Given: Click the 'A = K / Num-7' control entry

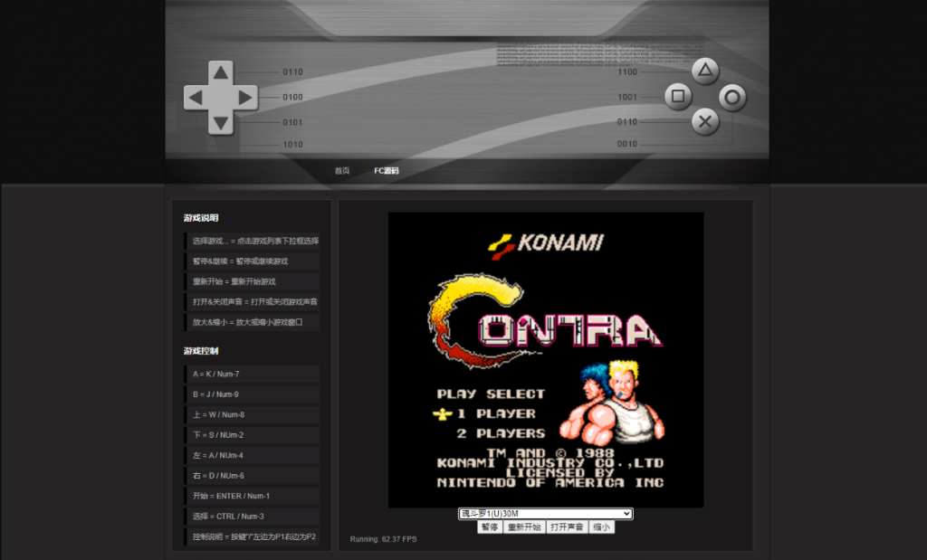Looking at the screenshot, I should coord(253,375).
